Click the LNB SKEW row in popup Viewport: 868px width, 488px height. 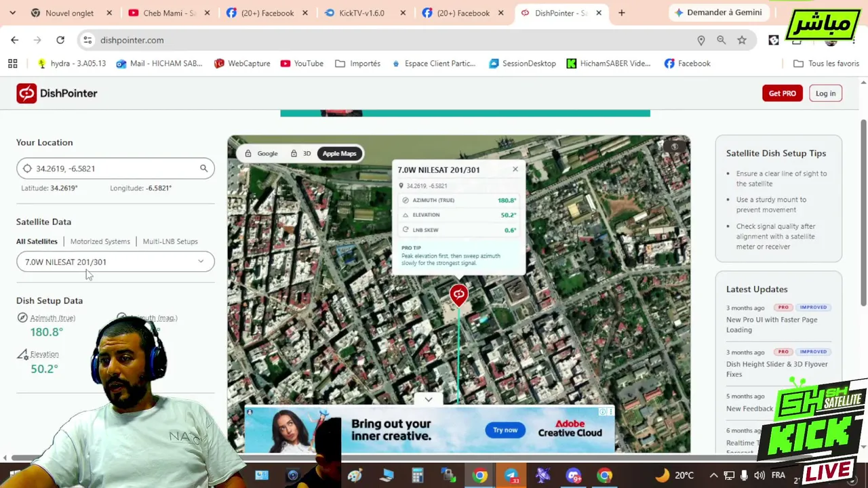coord(458,230)
